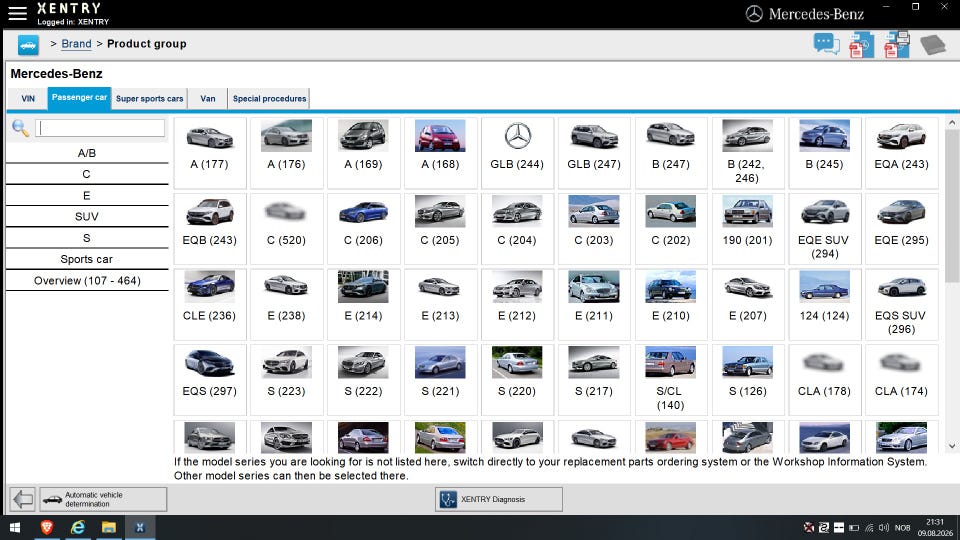The image size is (960, 540).
Task: Click the magnifier search icon
Action: [x=20, y=128]
